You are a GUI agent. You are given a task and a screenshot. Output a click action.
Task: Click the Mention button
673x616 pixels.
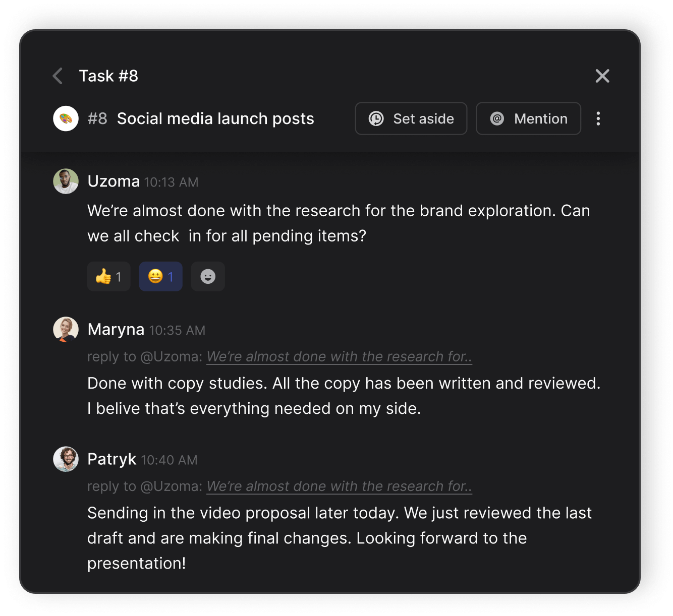528,118
